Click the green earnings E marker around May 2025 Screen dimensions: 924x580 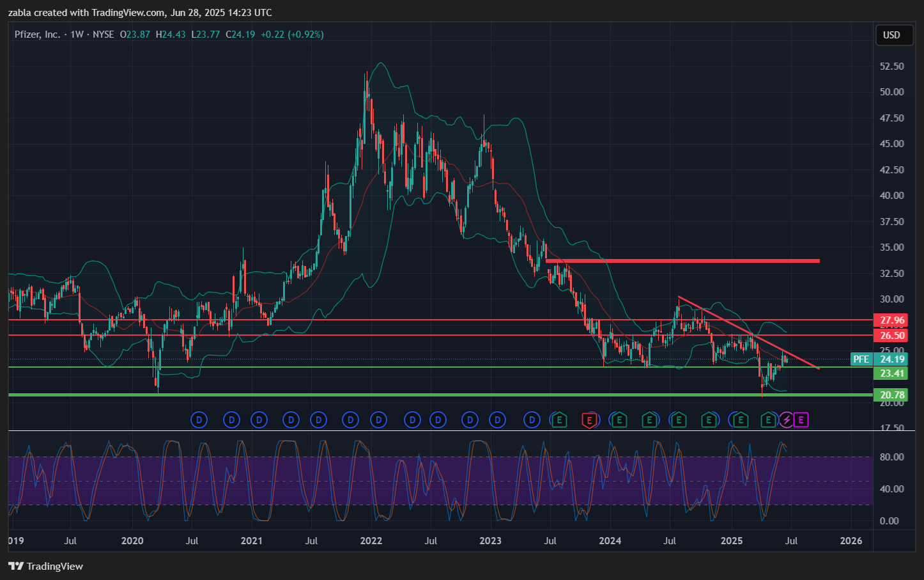(768, 420)
